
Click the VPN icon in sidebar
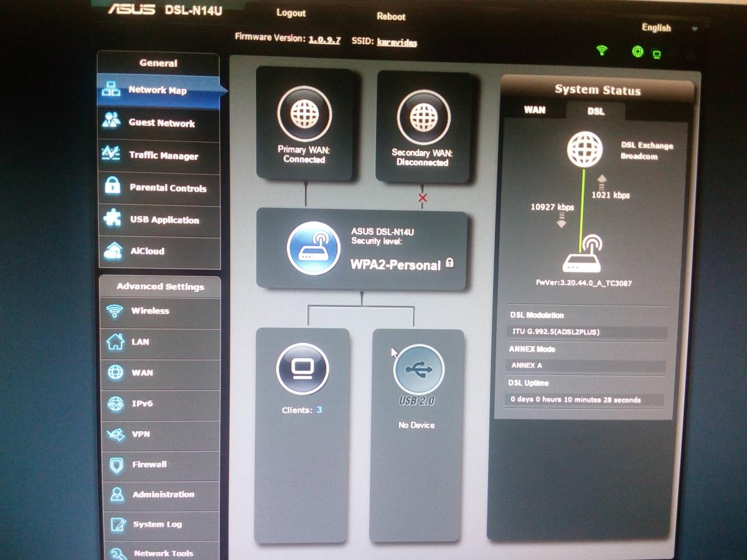pyautogui.click(x=116, y=434)
